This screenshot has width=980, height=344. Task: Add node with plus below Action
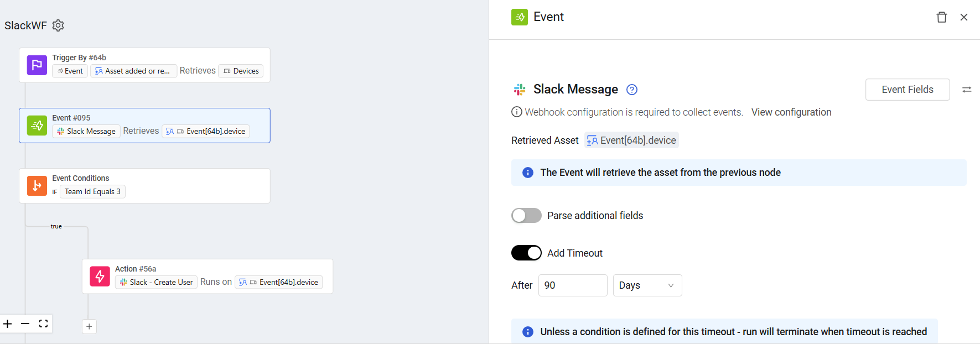(89, 326)
